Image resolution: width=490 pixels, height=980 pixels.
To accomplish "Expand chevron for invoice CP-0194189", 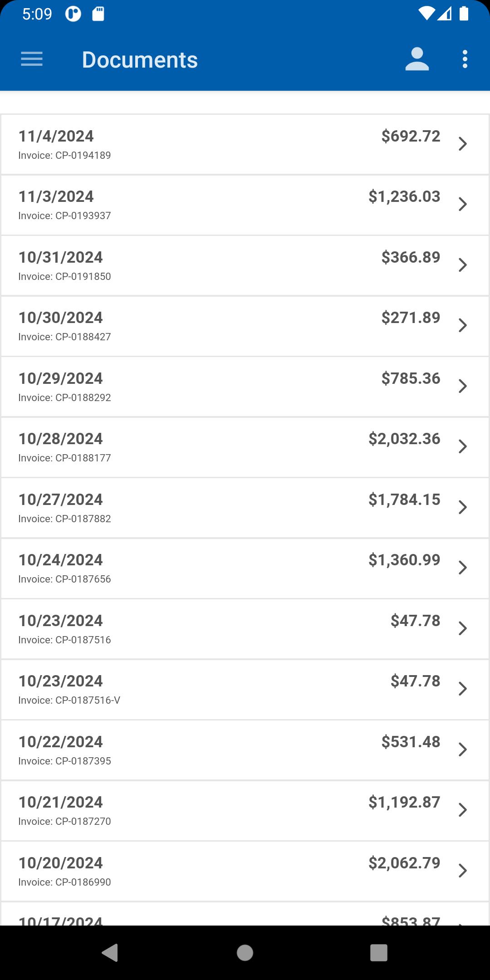I will [x=463, y=144].
